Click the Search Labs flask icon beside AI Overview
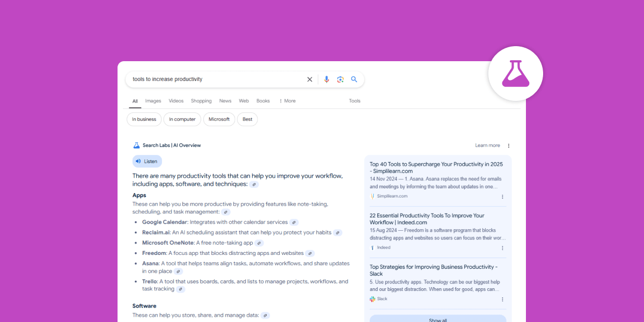This screenshot has height=322, width=644. pyautogui.click(x=136, y=145)
